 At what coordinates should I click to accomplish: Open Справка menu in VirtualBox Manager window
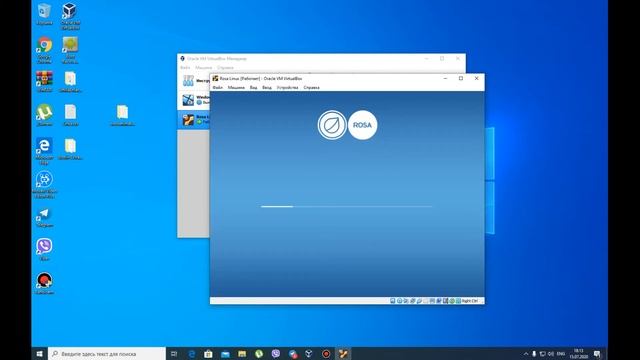[x=225, y=67]
